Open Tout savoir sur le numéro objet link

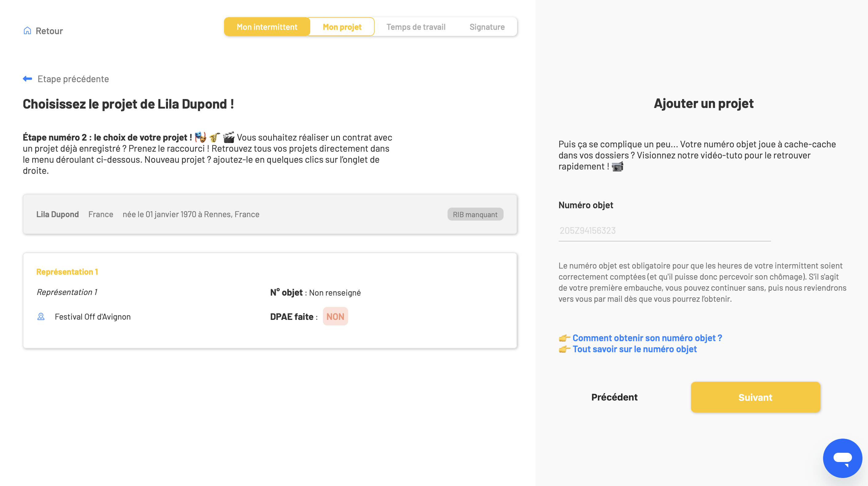pos(634,349)
